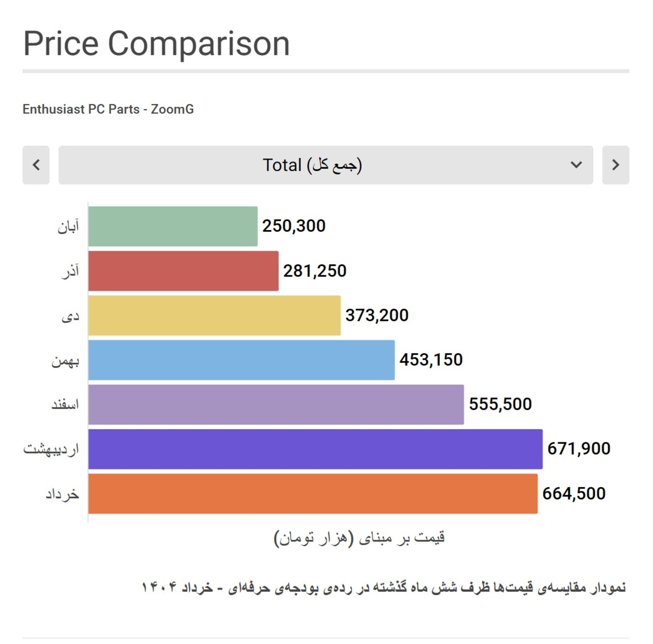This screenshot has width=653, height=644.
Task: Click the Enthusiast PC Parts - ZoomG subtitle
Action: [108, 109]
